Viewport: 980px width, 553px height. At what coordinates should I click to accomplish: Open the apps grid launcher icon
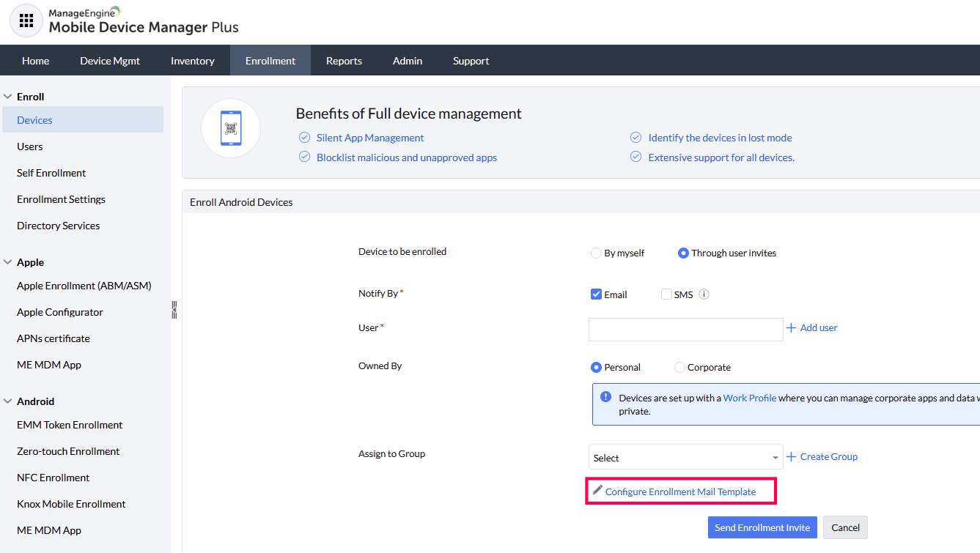(26, 21)
